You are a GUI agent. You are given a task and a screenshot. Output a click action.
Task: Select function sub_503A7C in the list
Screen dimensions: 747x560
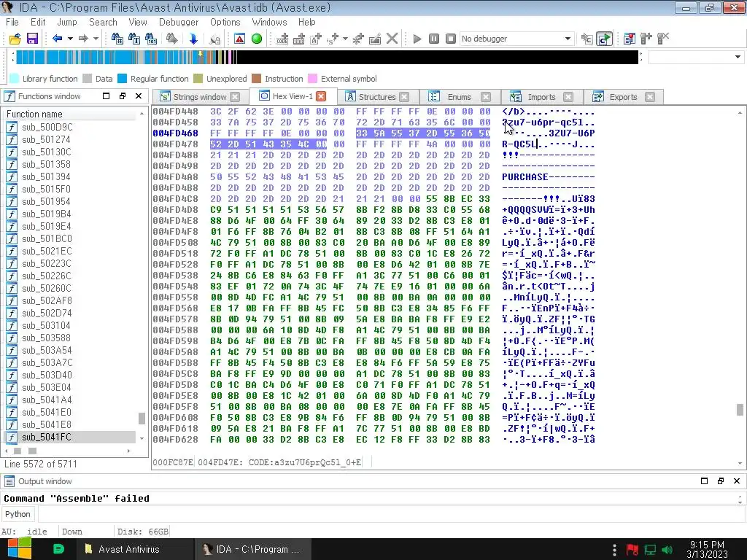click(47, 362)
